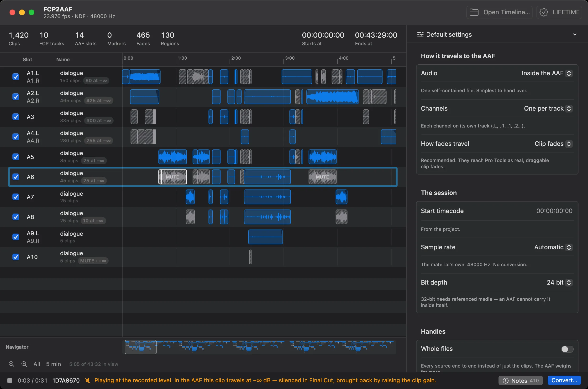Click the '14 AAF slots' statistic
Viewport: 588px width, 389px height.
click(x=86, y=39)
